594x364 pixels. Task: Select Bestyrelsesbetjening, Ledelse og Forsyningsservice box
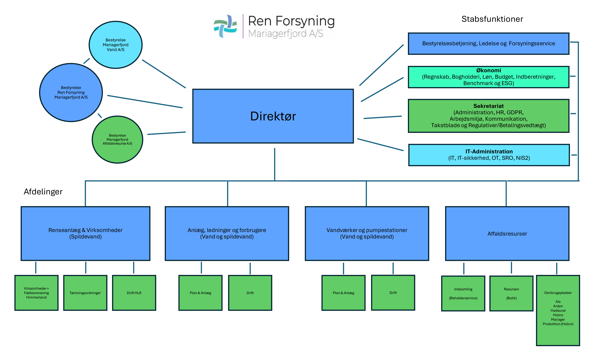tap(488, 44)
